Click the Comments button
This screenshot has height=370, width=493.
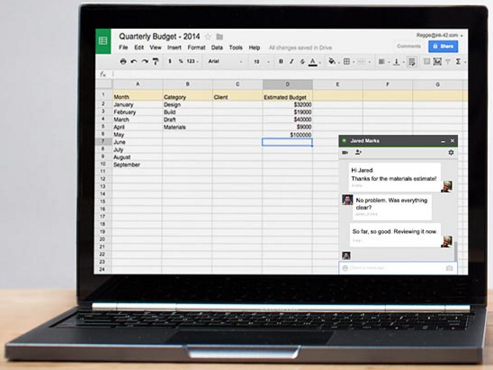click(x=409, y=46)
